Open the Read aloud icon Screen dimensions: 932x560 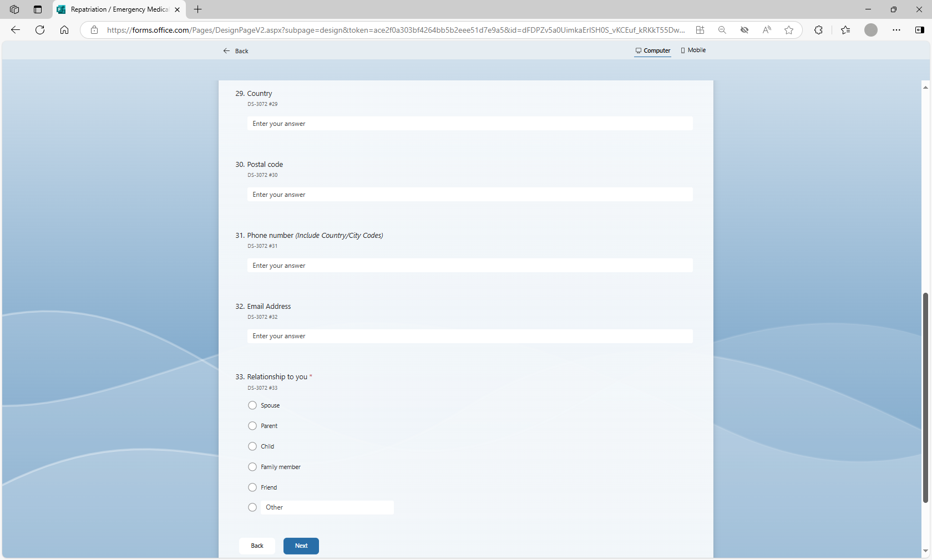point(767,30)
